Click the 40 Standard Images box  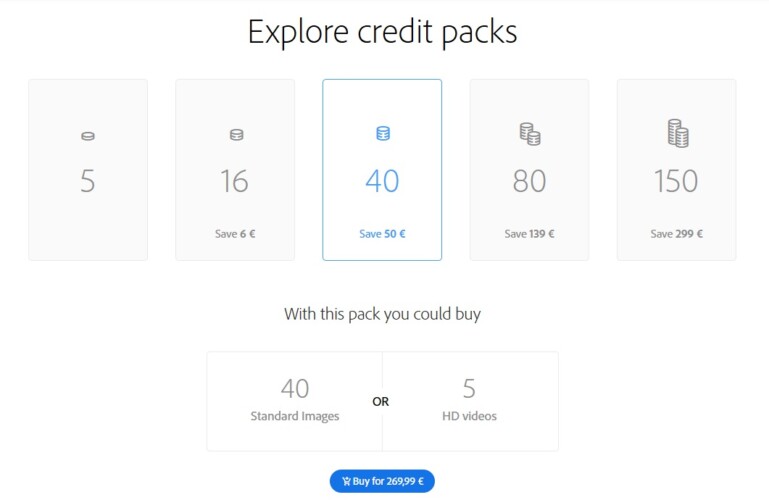pyautogui.click(x=295, y=401)
